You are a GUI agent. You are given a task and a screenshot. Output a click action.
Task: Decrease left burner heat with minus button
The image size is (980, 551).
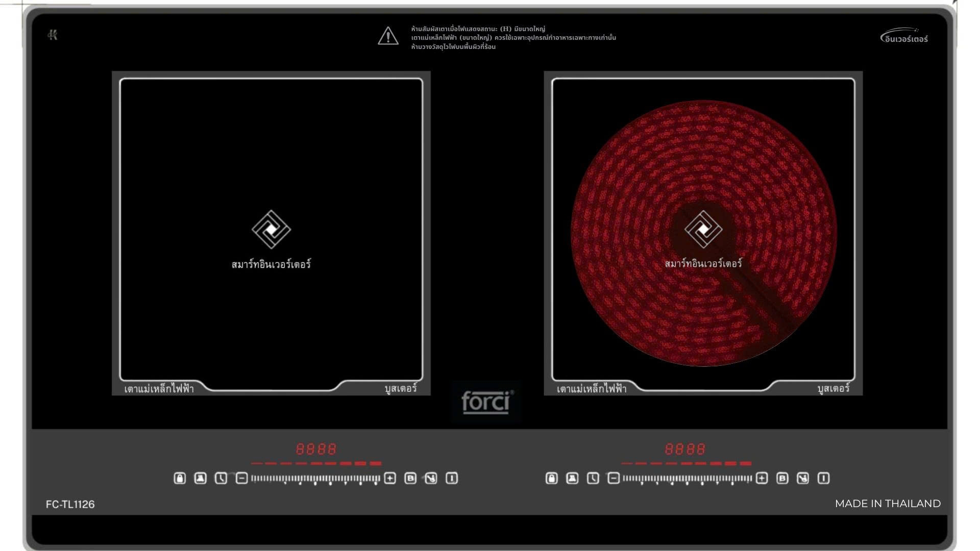click(x=242, y=478)
